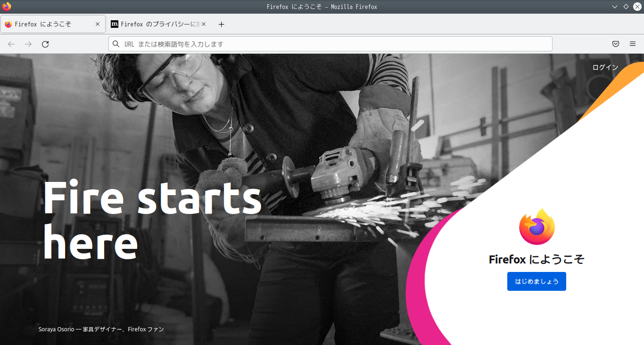Image resolution: width=644 pixels, height=345 pixels.
Task: Go forward to the next page
Action: 28,44
